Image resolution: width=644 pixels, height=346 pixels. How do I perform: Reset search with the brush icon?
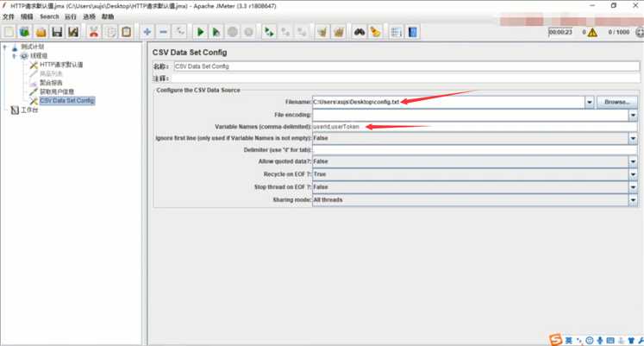pos(375,32)
